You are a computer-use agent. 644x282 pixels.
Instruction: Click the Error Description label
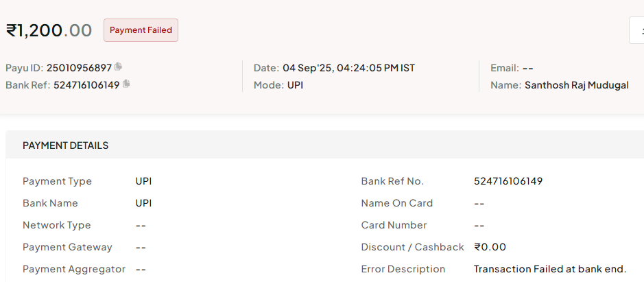[x=403, y=269]
